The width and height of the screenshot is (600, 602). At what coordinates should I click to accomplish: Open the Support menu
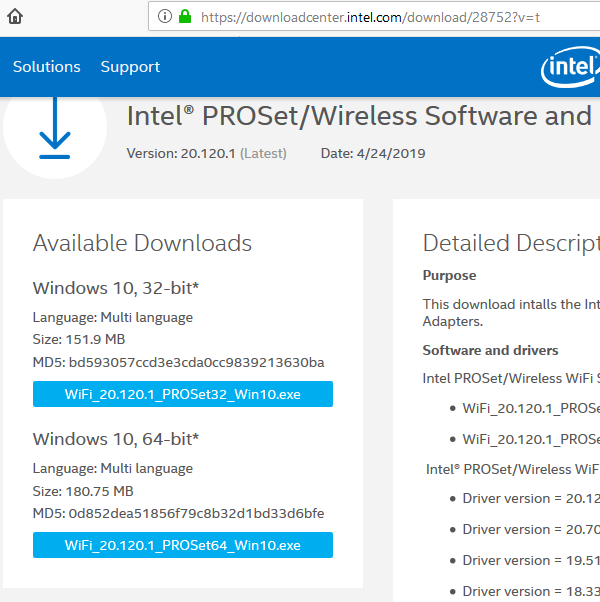pos(130,67)
